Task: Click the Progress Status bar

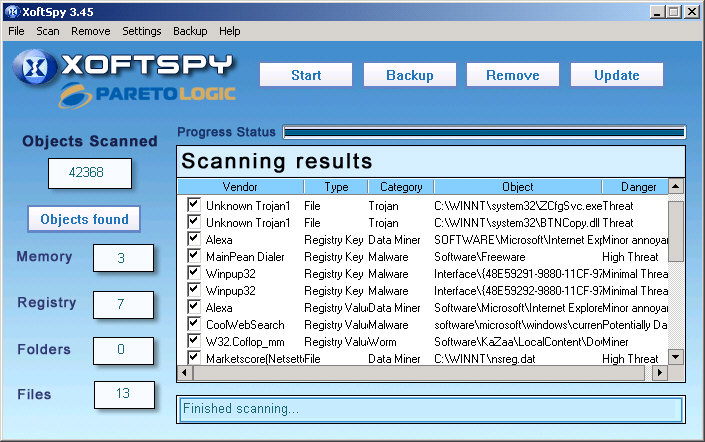Action: pos(484,132)
